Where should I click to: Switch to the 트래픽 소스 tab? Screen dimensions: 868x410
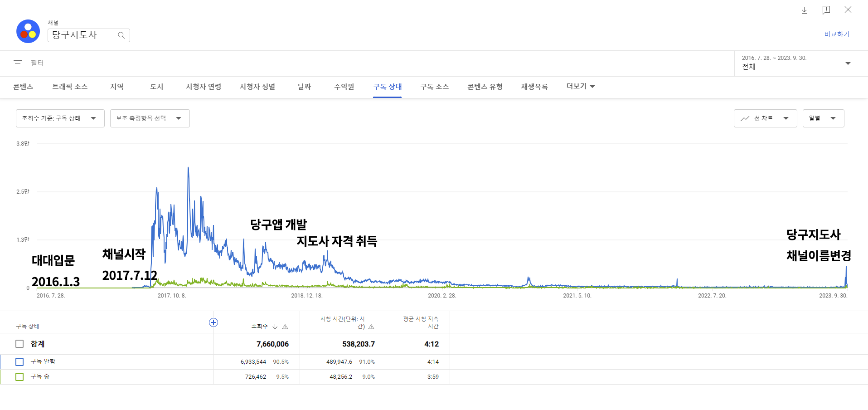[70, 86]
